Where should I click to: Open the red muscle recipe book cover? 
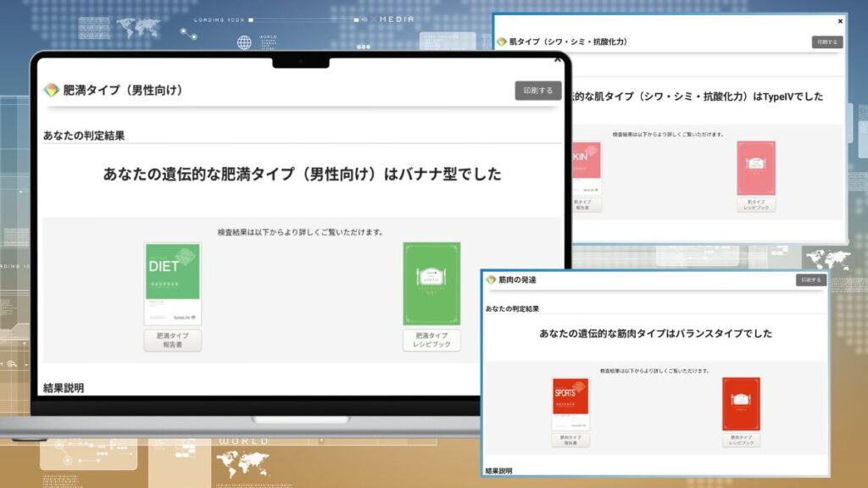point(741,404)
